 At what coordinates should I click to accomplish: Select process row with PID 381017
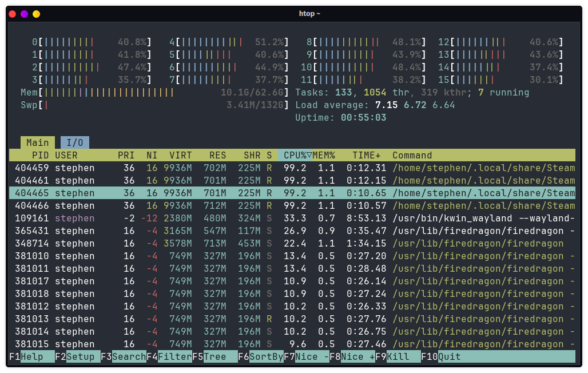[292, 281]
